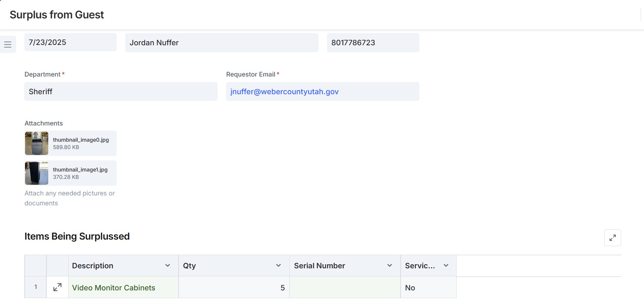Click the thumbnail_image0.jpg file name
Viewport: 644px width, 304px height.
click(81, 140)
